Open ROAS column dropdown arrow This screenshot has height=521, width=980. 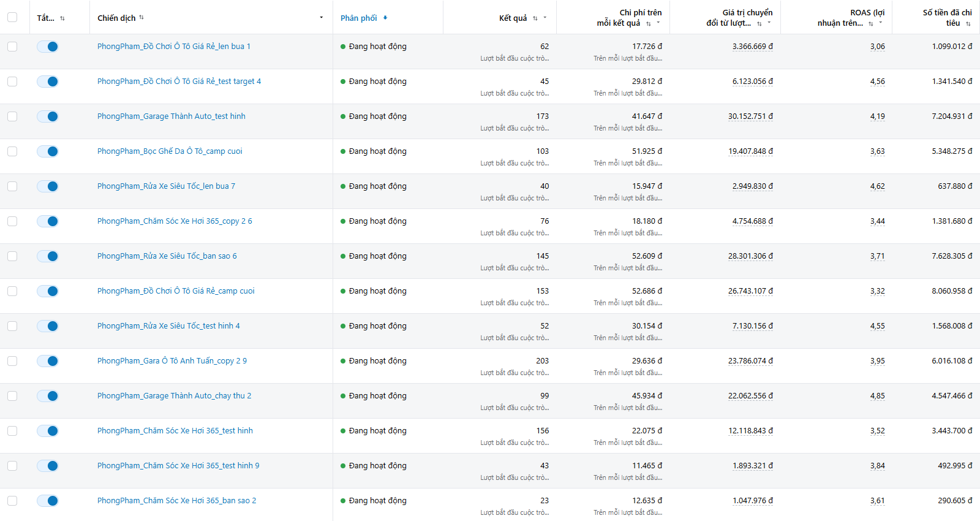coord(881,23)
